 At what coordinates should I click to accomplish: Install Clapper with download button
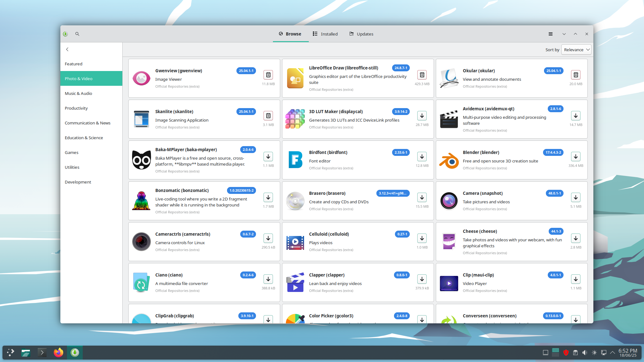[422, 279]
